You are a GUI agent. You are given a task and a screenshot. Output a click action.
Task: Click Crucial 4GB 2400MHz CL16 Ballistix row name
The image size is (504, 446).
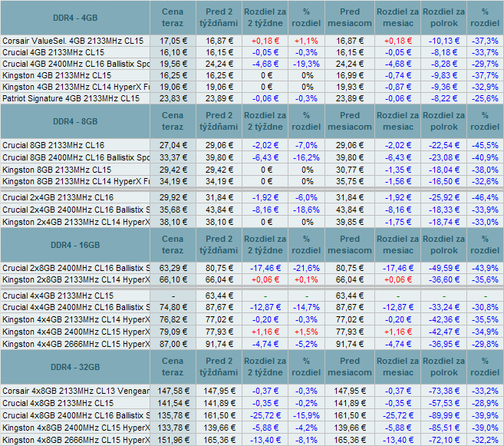(75, 64)
